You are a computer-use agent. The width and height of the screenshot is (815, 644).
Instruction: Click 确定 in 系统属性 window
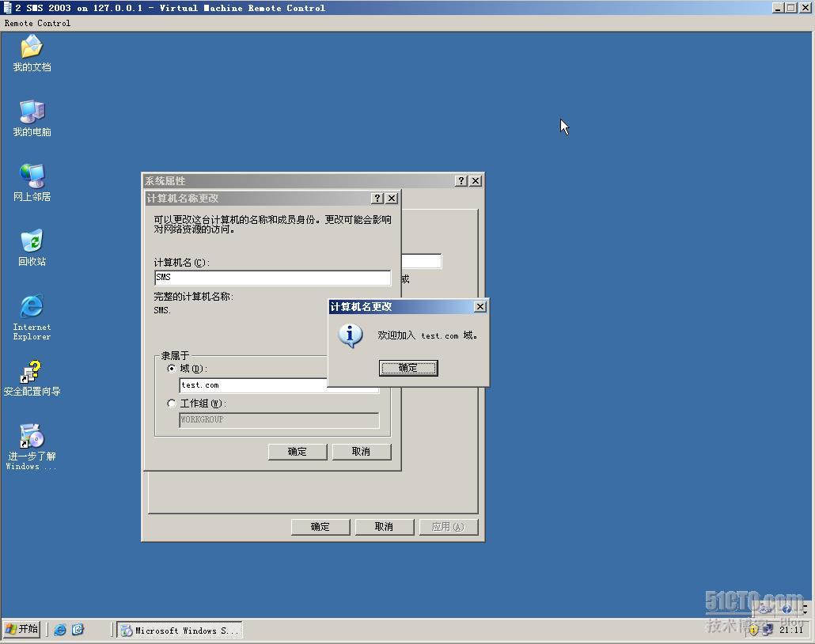320,527
